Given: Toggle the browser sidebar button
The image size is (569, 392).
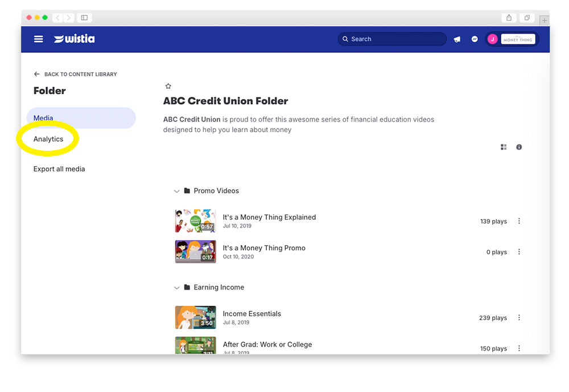Looking at the screenshot, I should [x=84, y=18].
